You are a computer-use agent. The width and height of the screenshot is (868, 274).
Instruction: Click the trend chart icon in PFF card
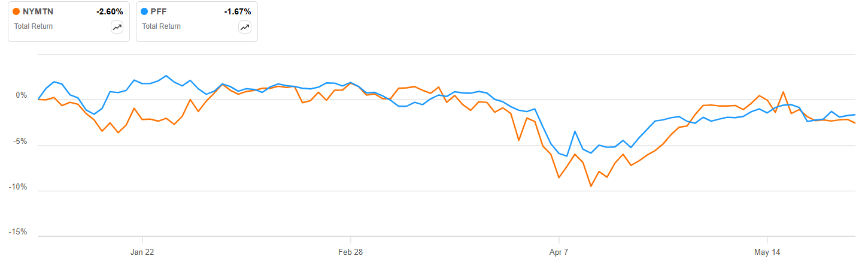coord(245,27)
